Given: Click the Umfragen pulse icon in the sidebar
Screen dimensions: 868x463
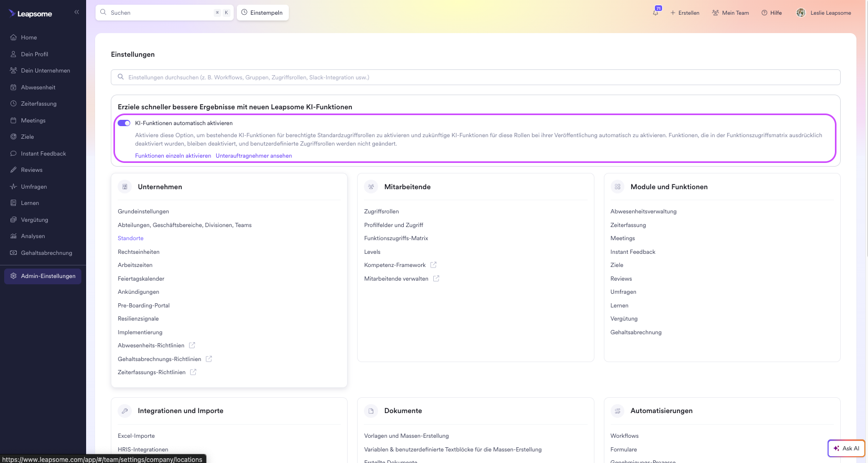Looking at the screenshot, I should point(14,187).
